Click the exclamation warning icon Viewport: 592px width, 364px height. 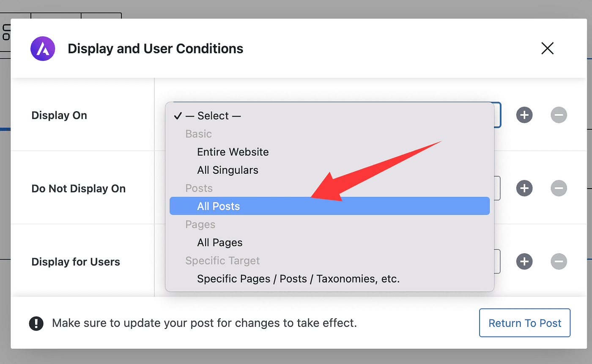[x=36, y=323]
